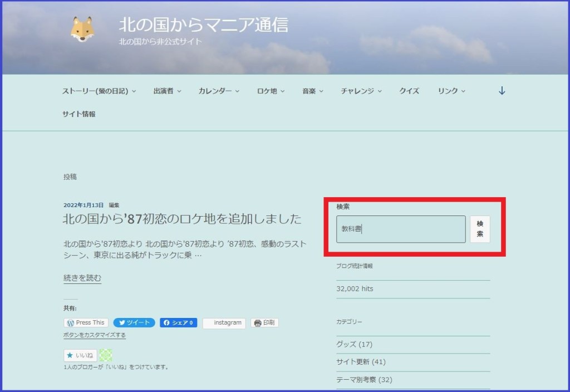Share post via Press This button
570x392 pixels.
click(x=86, y=323)
